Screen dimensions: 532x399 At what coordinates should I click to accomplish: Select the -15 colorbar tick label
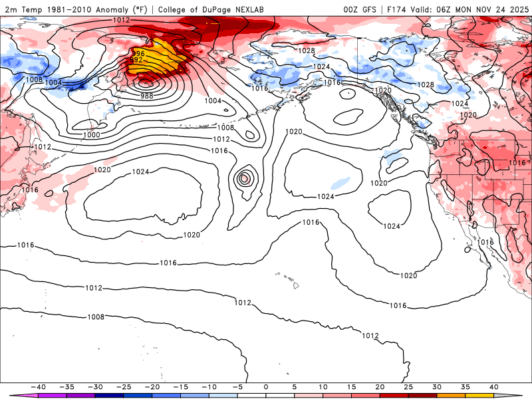181,387
